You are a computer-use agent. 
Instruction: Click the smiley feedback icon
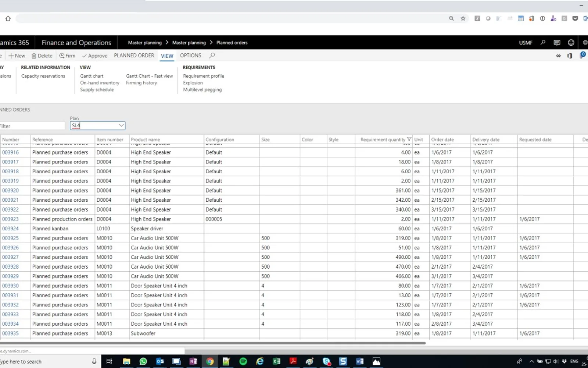coord(571,43)
